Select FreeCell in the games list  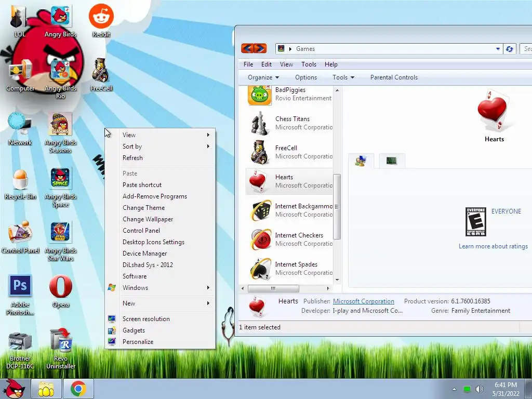click(290, 152)
